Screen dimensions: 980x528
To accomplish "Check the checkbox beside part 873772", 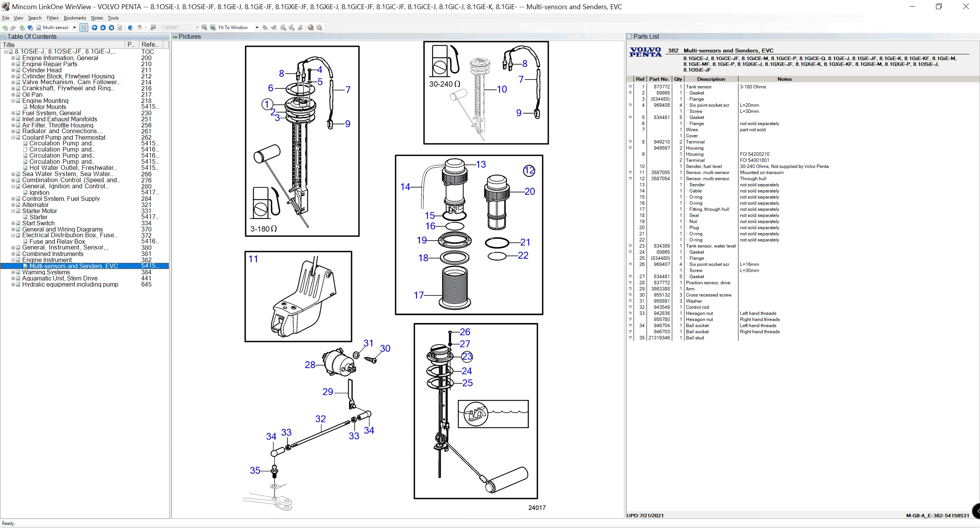I will pos(630,86).
